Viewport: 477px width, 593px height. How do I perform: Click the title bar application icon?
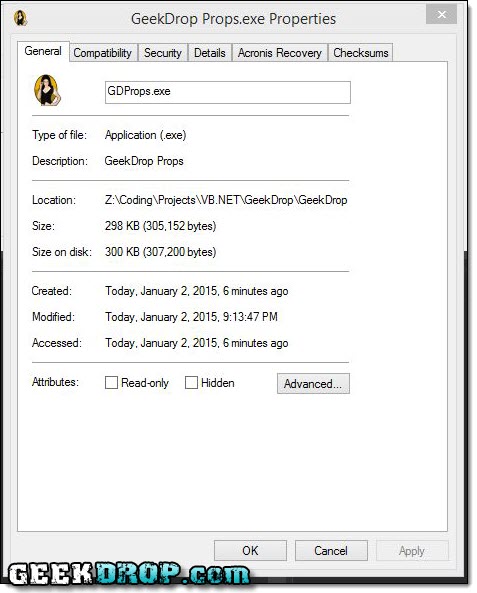(20, 18)
